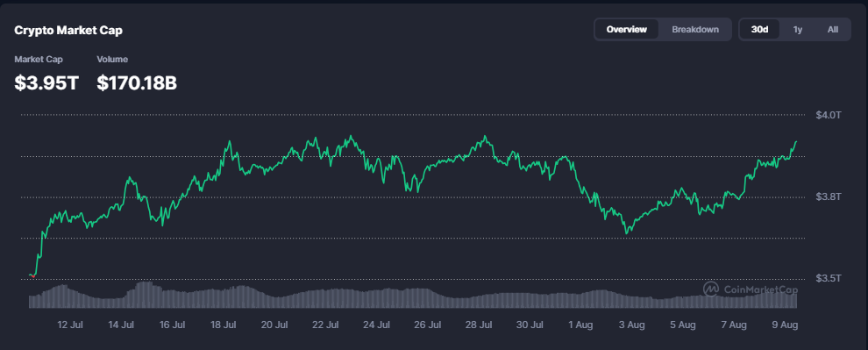This screenshot has height=350, width=868.
Task: Click the $4.0T axis label
Action: coord(829,115)
